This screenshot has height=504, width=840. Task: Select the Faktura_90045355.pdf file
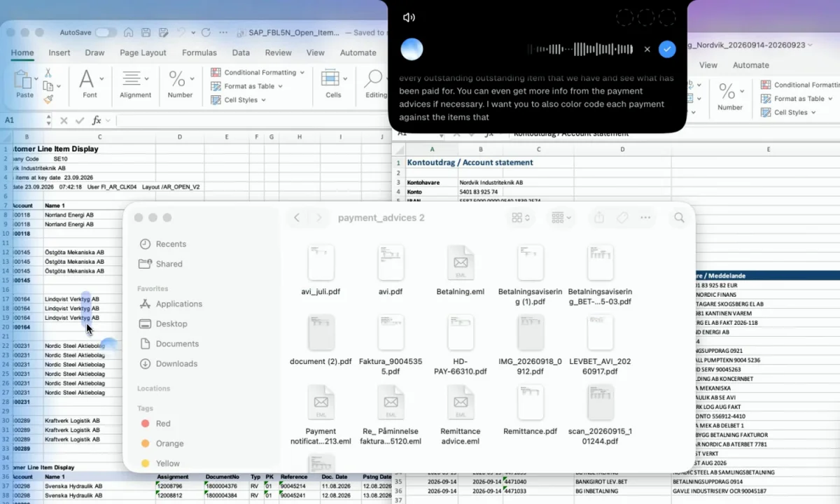tap(391, 345)
